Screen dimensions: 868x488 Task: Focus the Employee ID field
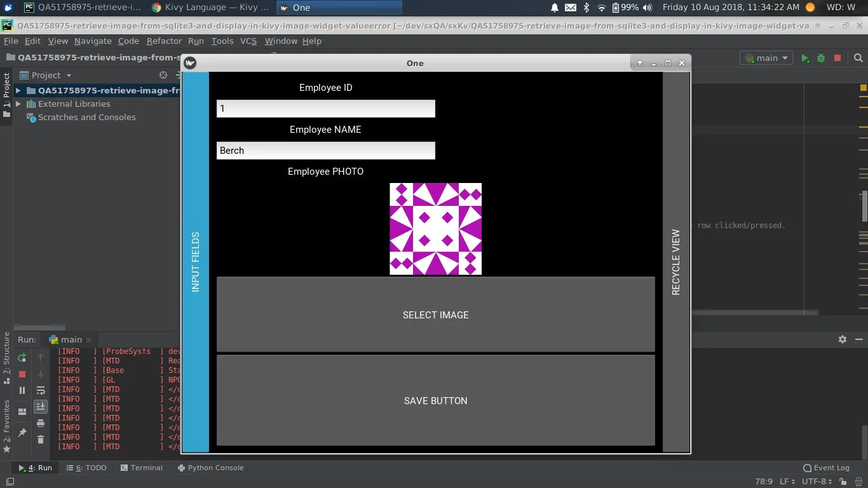[x=326, y=109]
